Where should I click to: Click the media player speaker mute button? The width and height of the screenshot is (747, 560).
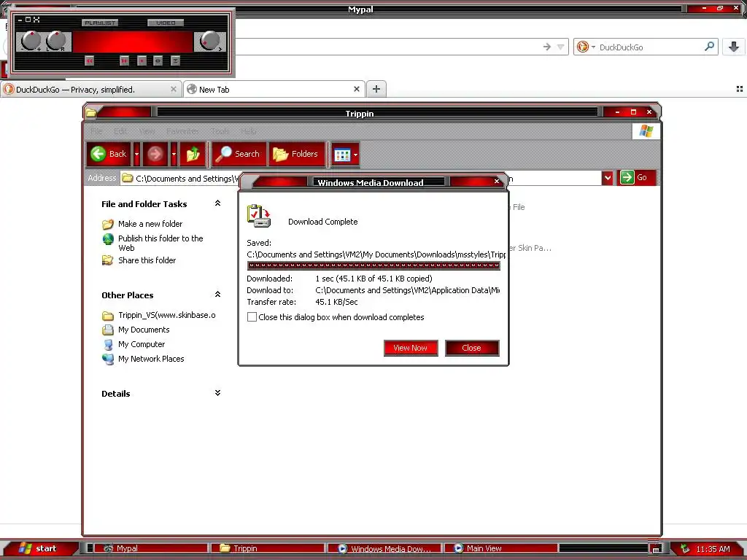click(x=158, y=61)
